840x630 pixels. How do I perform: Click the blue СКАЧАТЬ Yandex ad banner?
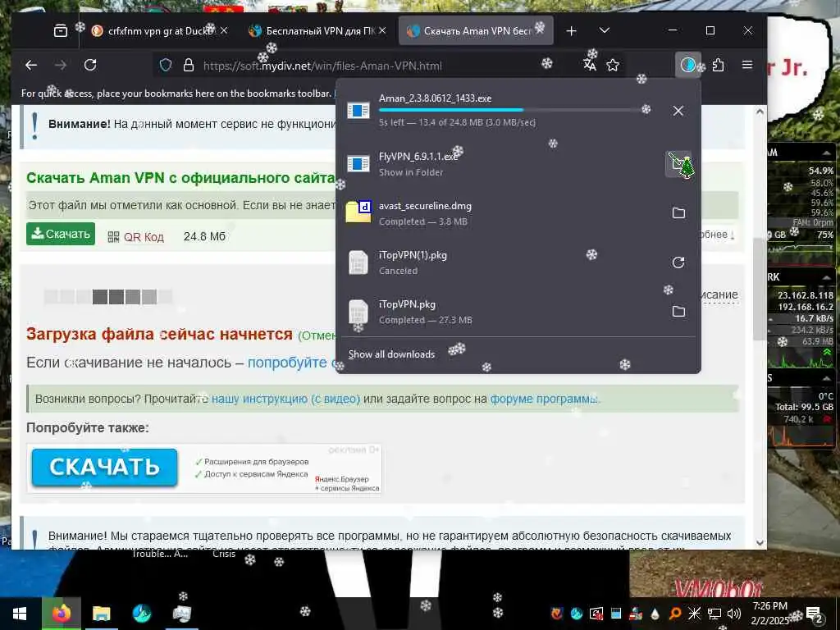click(104, 468)
